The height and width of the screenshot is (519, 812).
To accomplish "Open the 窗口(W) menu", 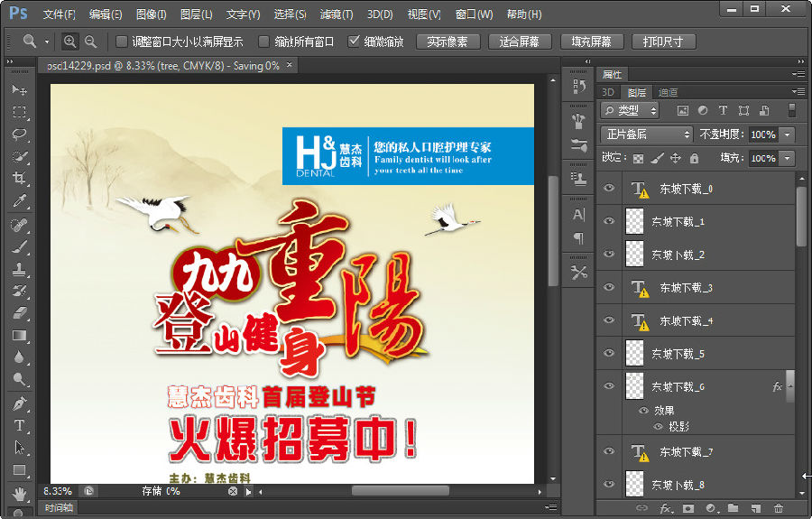I will (474, 14).
